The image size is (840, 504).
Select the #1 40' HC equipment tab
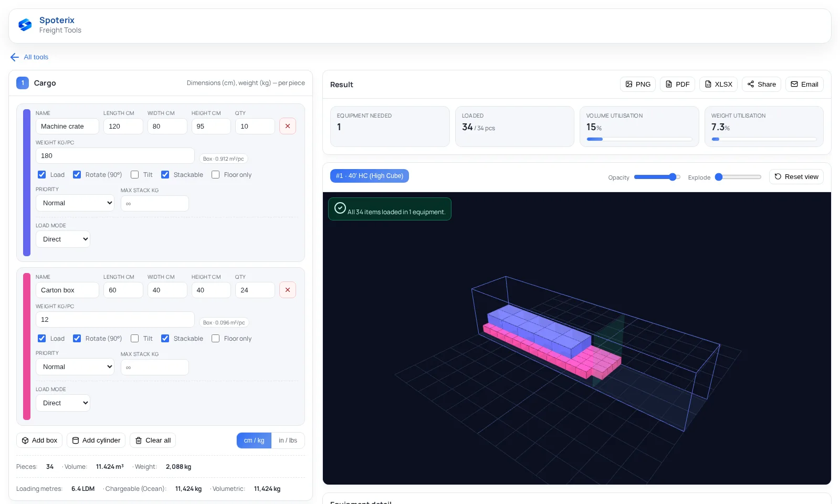pos(370,176)
